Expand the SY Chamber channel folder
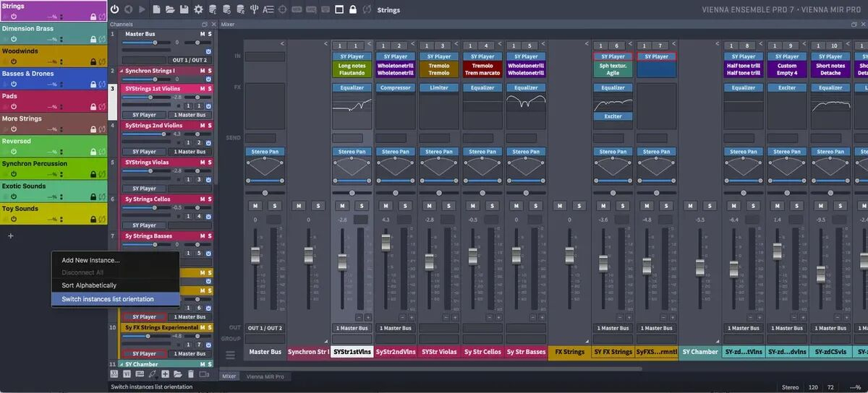Viewport: 868px width, 393px height. tap(121, 364)
